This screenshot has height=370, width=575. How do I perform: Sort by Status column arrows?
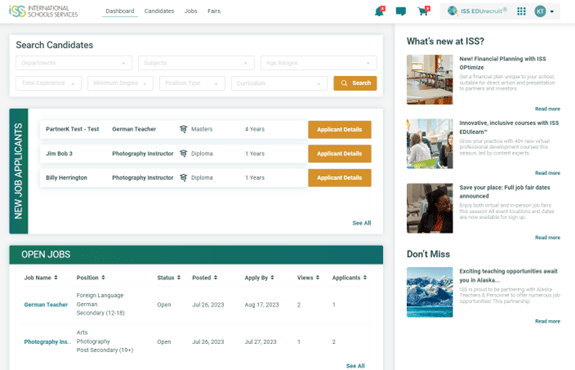coord(179,278)
